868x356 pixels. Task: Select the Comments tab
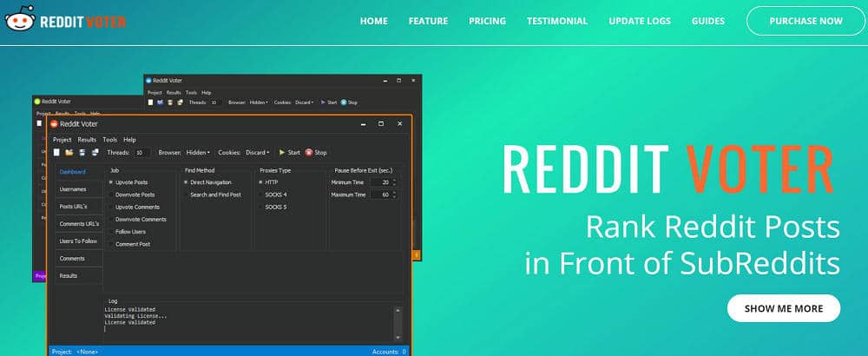point(79,259)
